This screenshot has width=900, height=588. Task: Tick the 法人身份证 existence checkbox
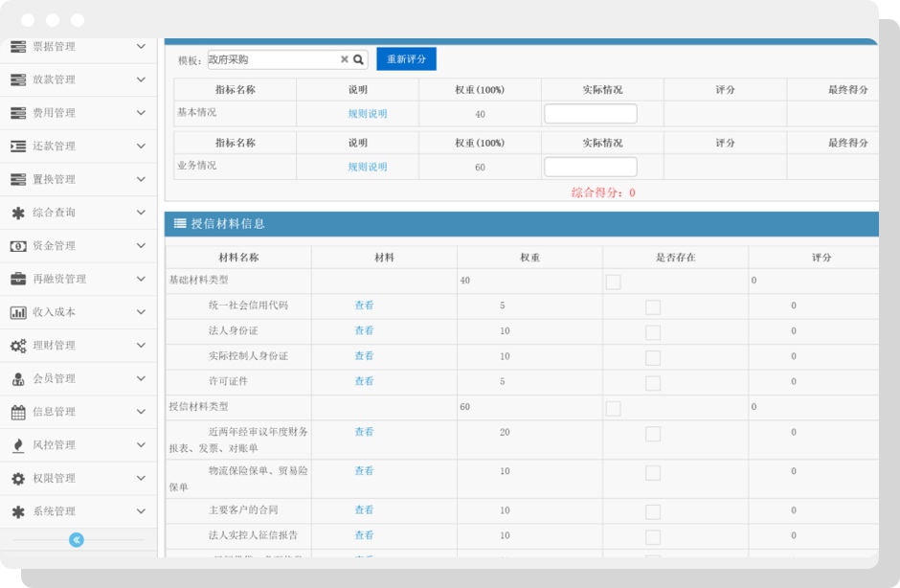click(653, 332)
